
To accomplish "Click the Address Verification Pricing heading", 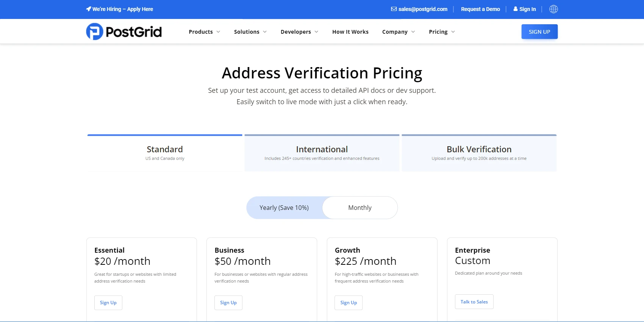I will click(322, 73).
